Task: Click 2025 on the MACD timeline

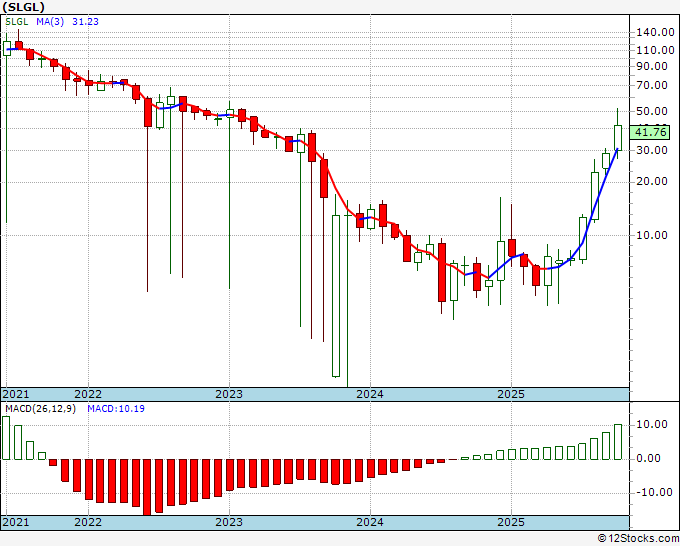Action: click(x=511, y=522)
